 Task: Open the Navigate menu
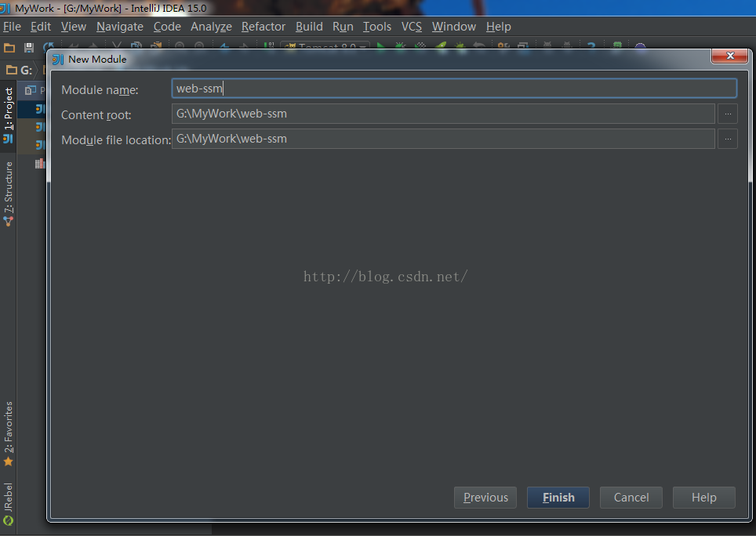point(119,27)
